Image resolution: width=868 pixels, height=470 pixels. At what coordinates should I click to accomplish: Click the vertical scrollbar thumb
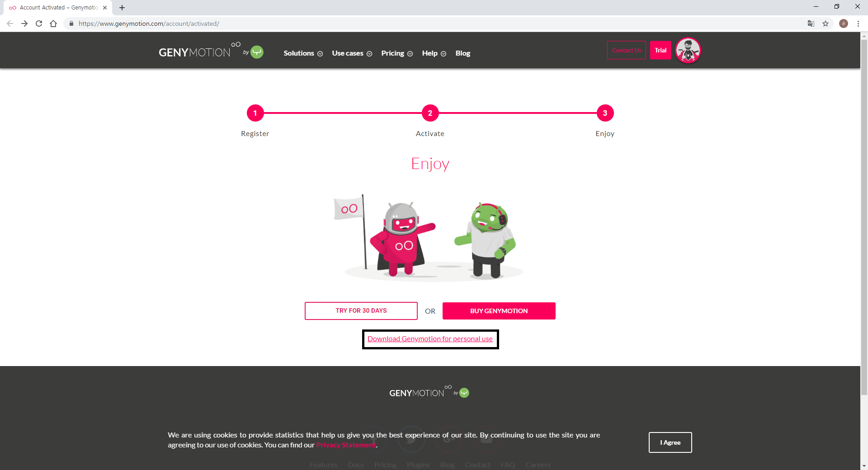point(864,217)
